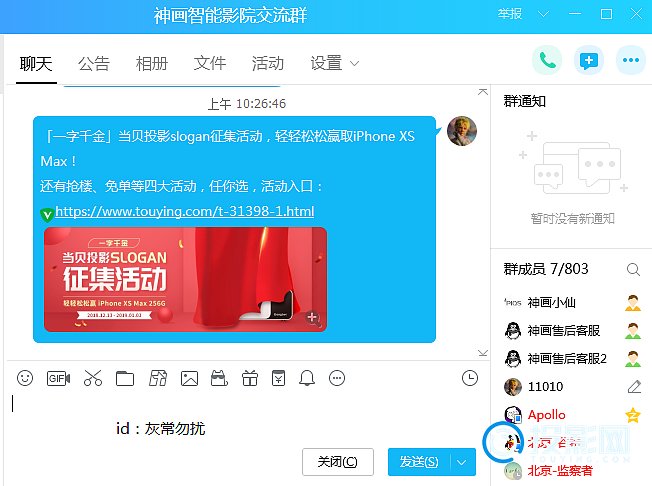Expand the arrow next to 举报
652x486 pixels.
pyautogui.click(x=543, y=14)
